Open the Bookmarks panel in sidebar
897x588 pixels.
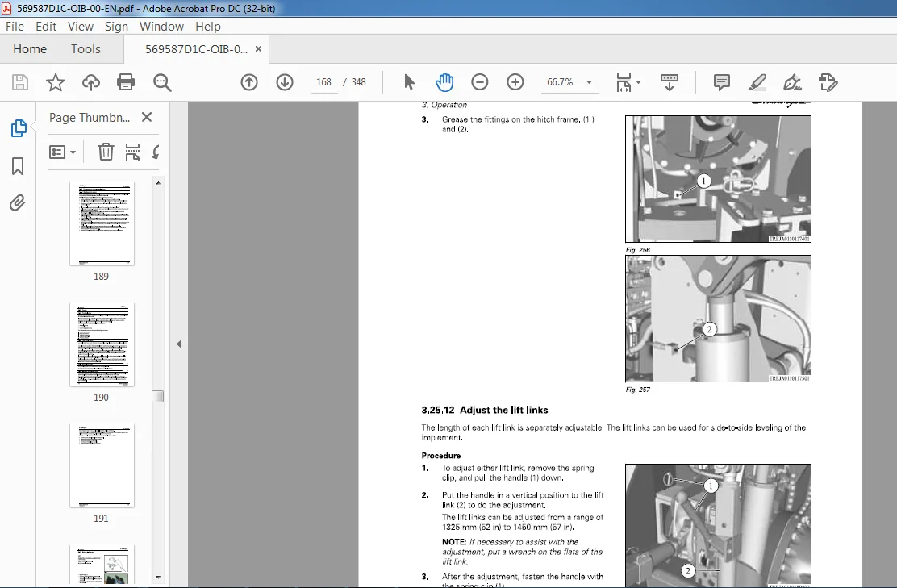click(18, 166)
